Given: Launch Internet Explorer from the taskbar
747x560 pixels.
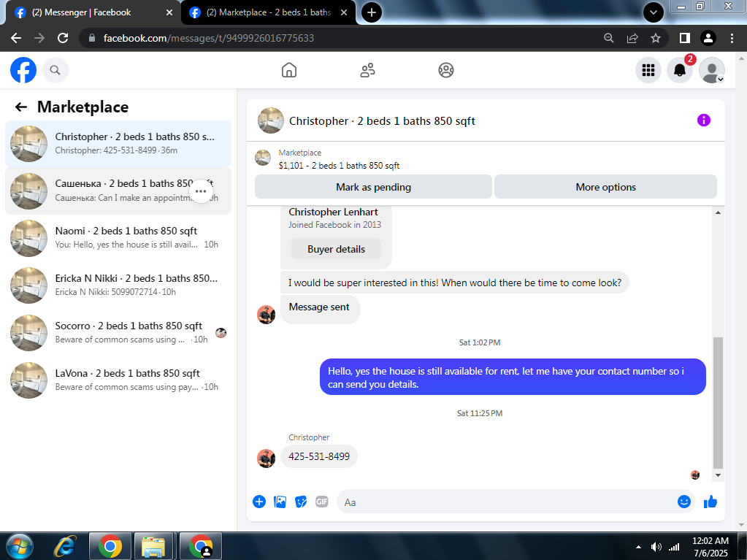Looking at the screenshot, I should coord(66,546).
